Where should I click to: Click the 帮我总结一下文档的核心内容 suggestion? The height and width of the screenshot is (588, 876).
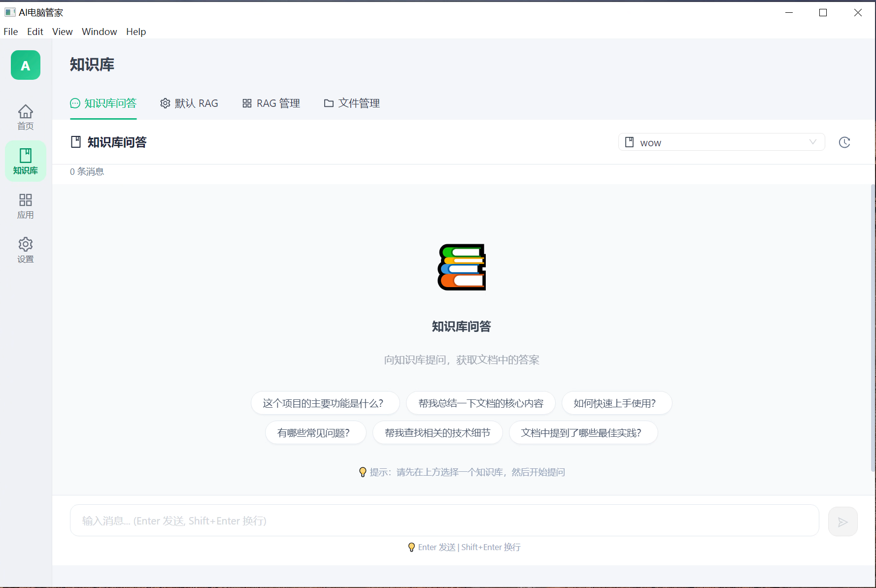tap(480, 403)
